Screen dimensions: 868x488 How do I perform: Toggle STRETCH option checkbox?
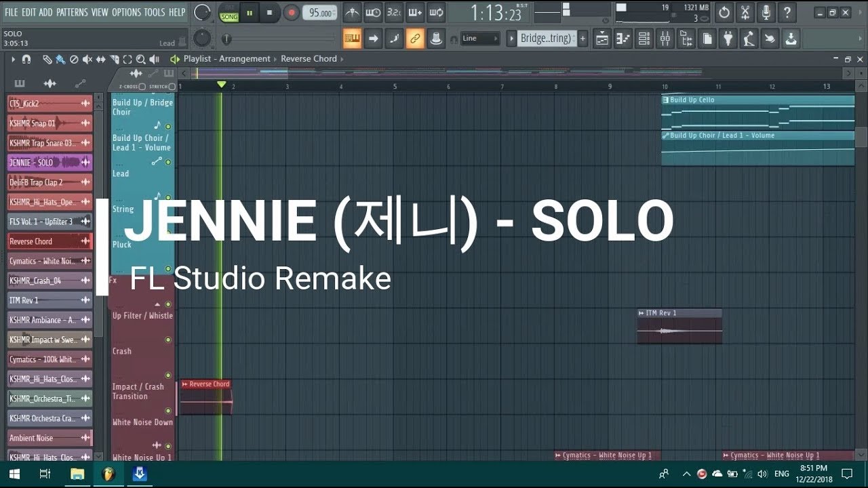pos(172,87)
